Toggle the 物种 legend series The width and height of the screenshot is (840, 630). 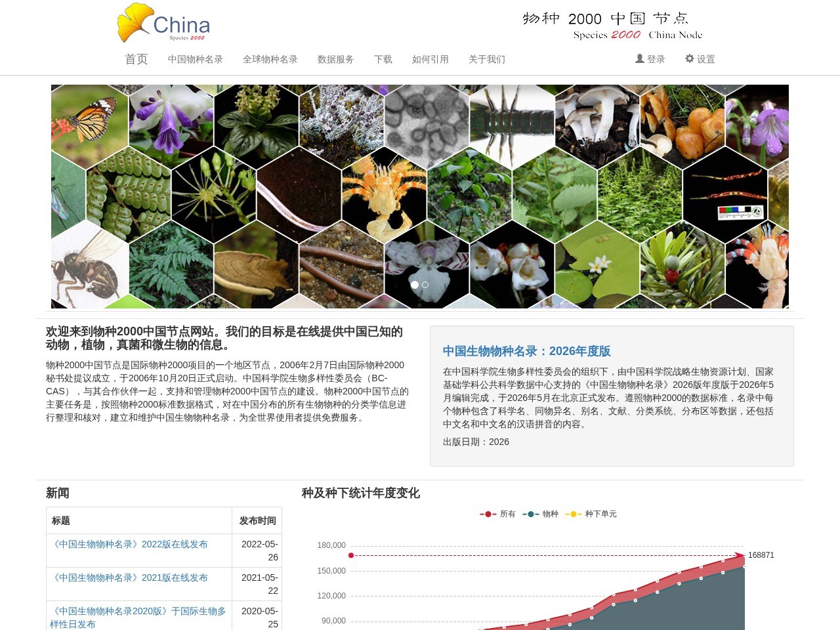point(541,514)
